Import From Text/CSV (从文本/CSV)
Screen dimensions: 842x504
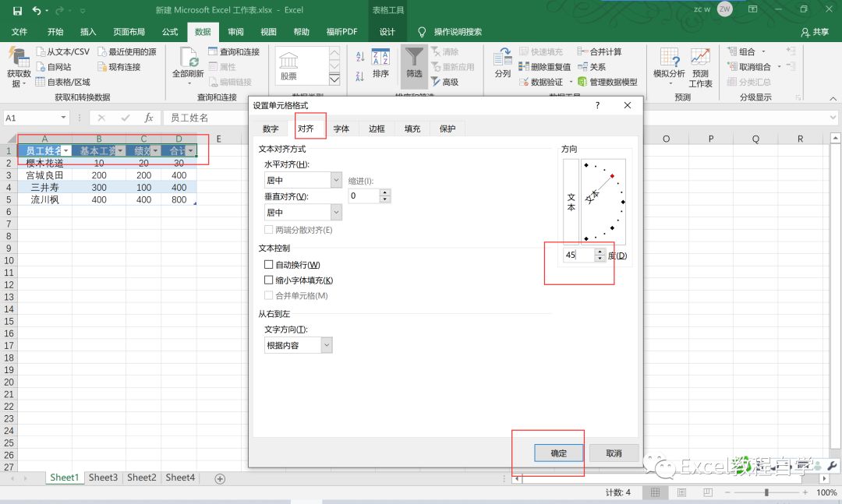pyautogui.click(x=63, y=51)
